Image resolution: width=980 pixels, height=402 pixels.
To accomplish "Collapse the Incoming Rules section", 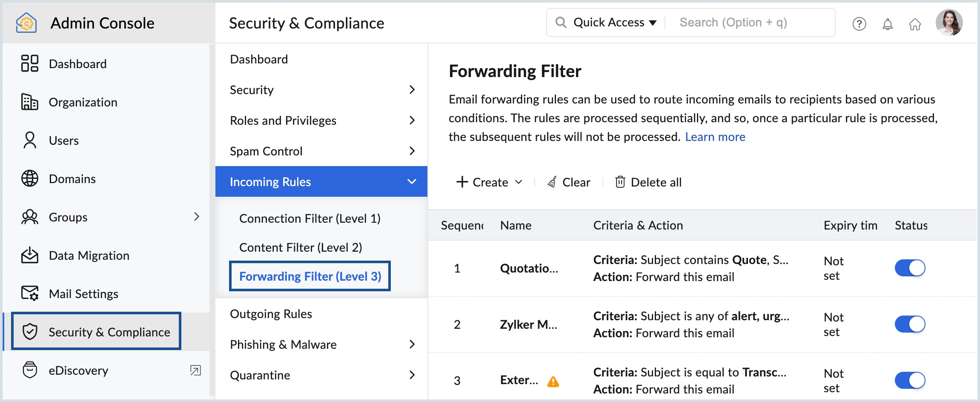I will tap(411, 181).
